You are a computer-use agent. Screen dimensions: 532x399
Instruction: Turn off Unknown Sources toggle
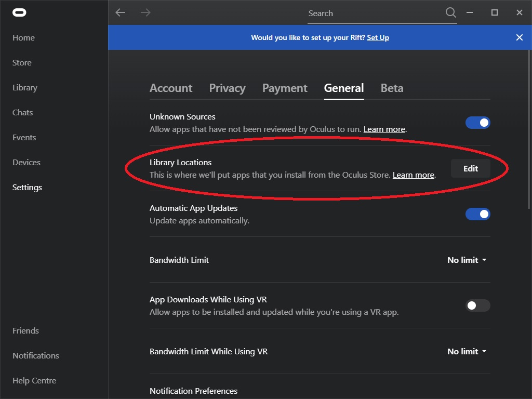(478, 123)
